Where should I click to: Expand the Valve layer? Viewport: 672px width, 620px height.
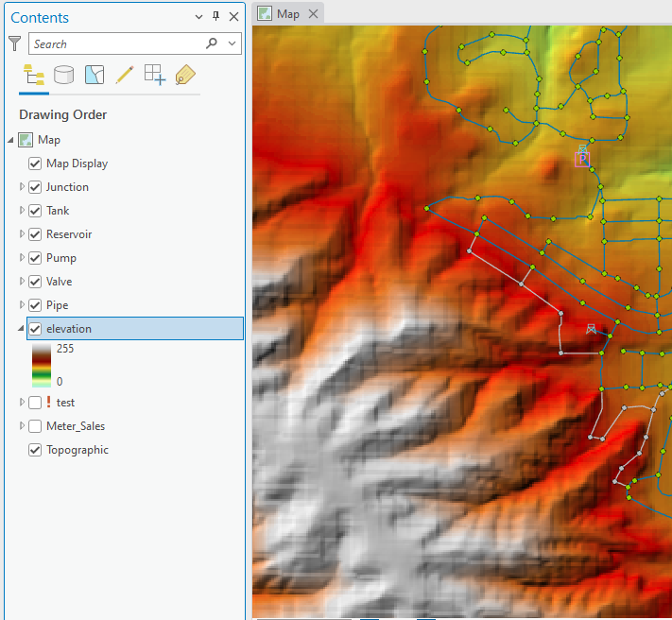[x=22, y=281]
